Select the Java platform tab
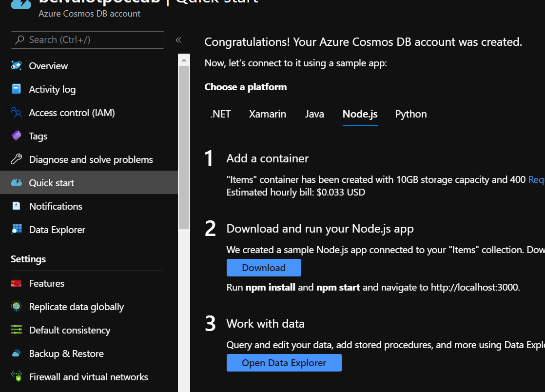This screenshot has height=392, width=545. 314,114
